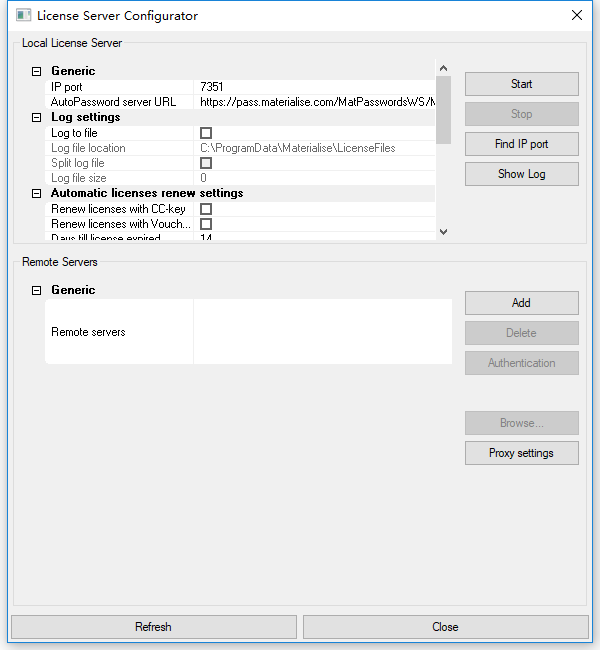Viewport: 600px width, 650px height.
Task: Click the Remote servers value field
Action: (323, 332)
